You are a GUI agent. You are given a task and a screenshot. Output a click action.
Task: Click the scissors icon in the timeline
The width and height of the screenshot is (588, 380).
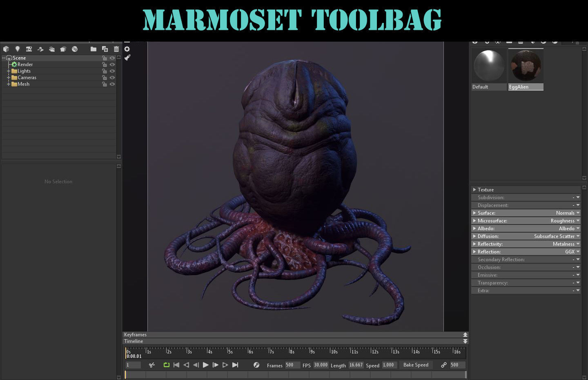pos(152,365)
